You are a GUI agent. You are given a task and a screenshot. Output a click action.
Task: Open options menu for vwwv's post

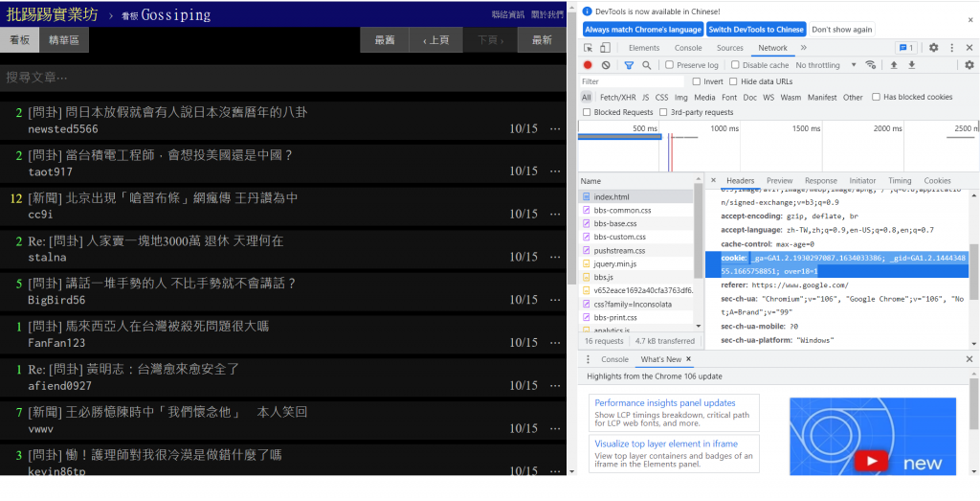pyautogui.click(x=555, y=428)
